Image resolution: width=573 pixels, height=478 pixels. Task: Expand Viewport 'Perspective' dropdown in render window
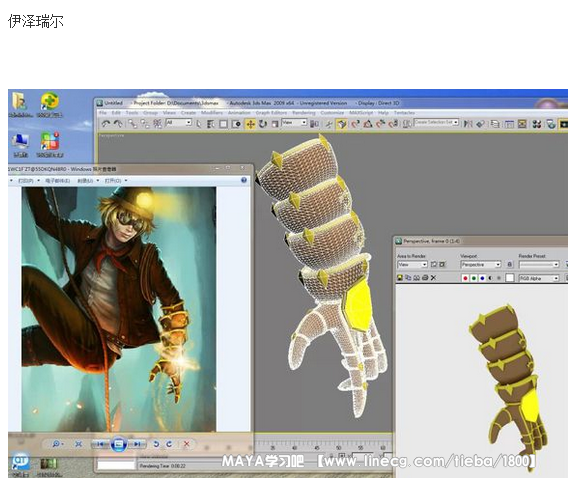pos(498,264)
